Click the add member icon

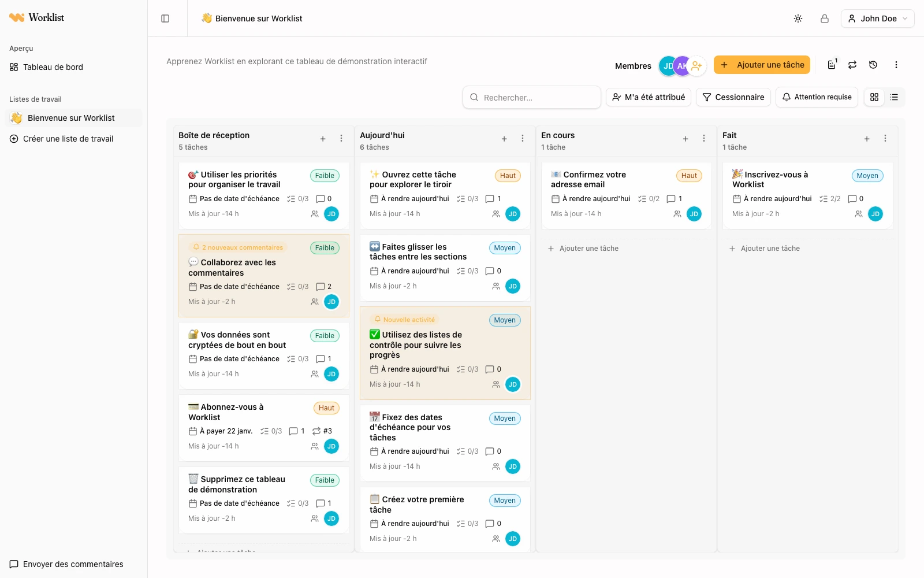point(697,66)
